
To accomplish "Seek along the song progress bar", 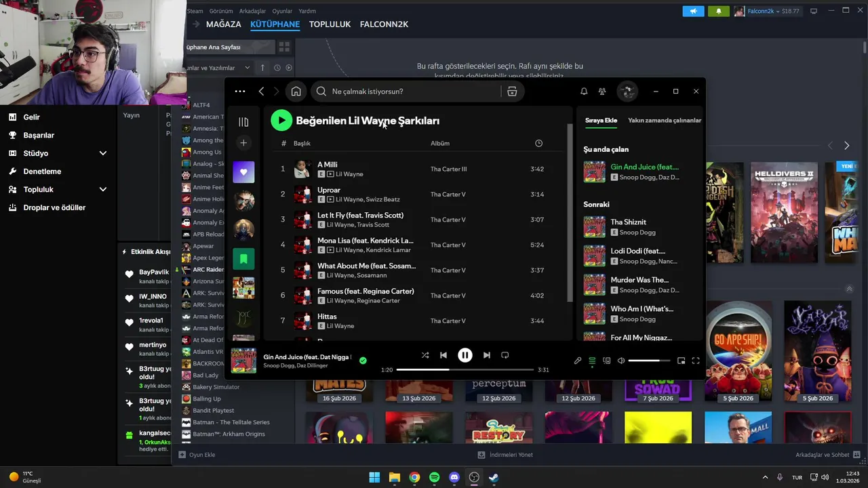I will [465, 370].
